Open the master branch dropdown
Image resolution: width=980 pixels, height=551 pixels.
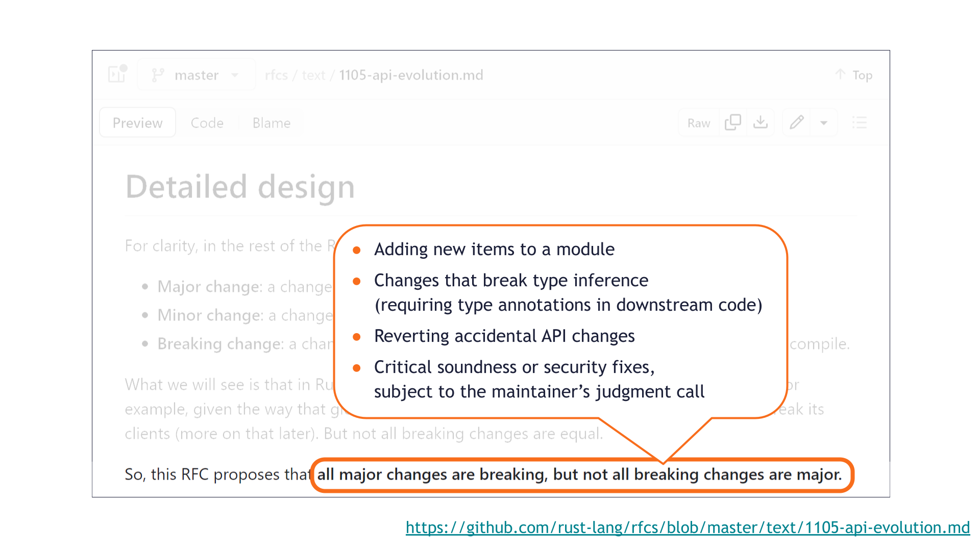point(235,74)
